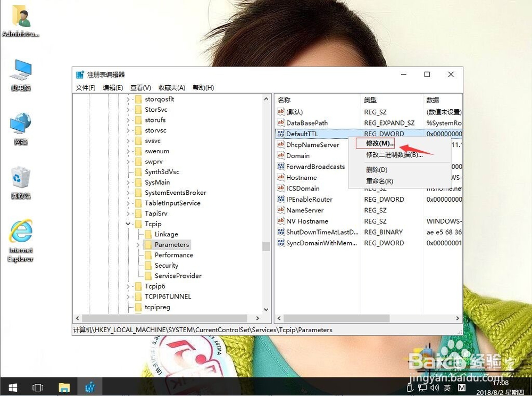Collapse the Tcpip tree node
This screenshot has height=396, width=532.
point(128,224)
